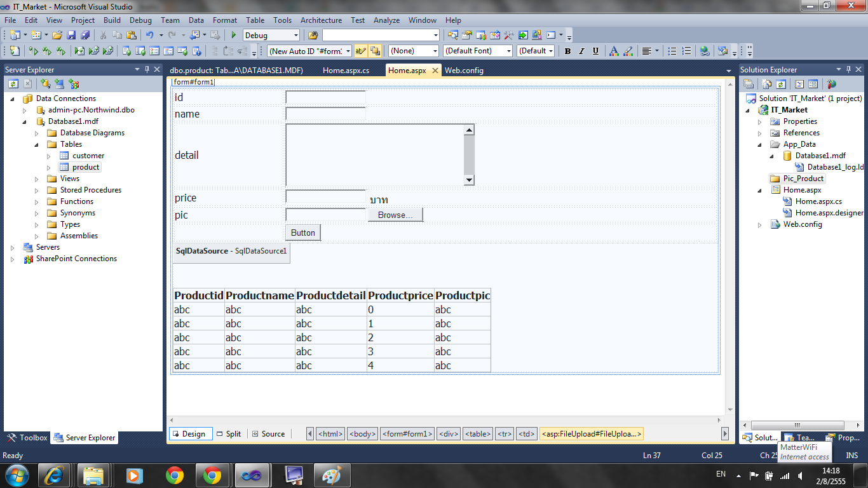This screenshot has height=488, width=868.
Task: Click the Toolbox hammer icon in the top toolbar
Action: [508, 35]
